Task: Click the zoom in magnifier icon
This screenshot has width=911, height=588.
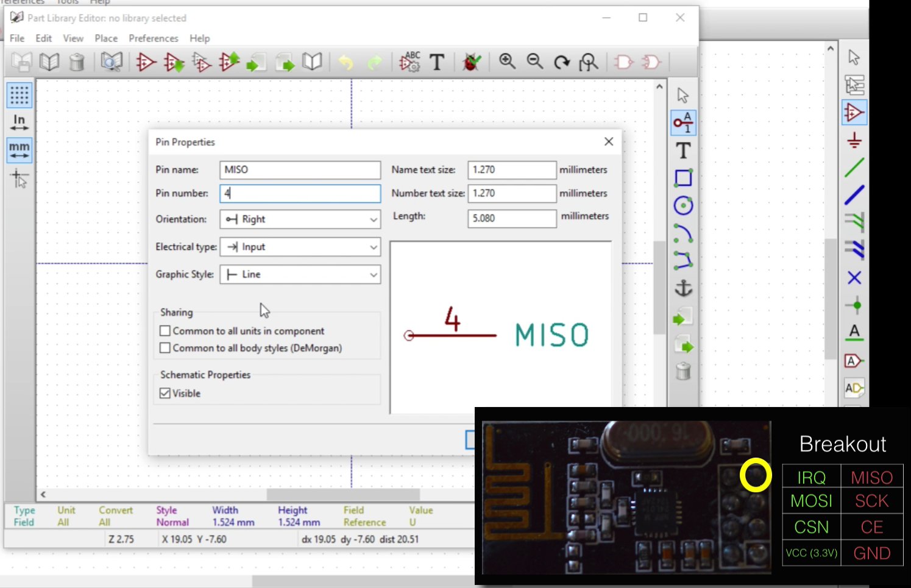Action: (507, 61)
